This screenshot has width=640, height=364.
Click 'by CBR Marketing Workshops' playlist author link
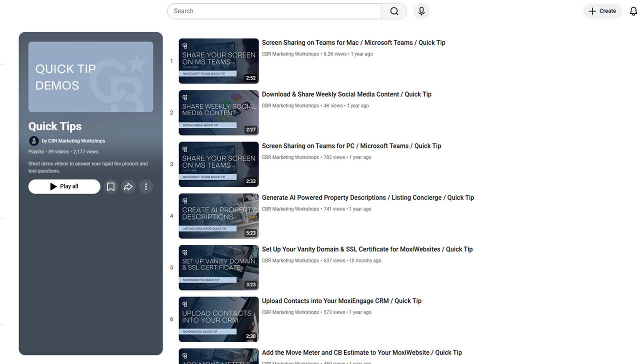(73, 141)
